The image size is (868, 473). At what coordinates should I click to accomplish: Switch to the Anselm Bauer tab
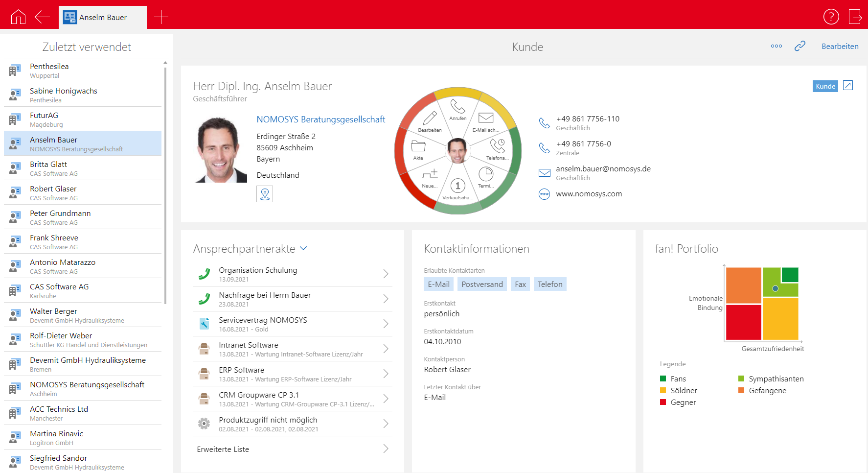tap(103, 17)
